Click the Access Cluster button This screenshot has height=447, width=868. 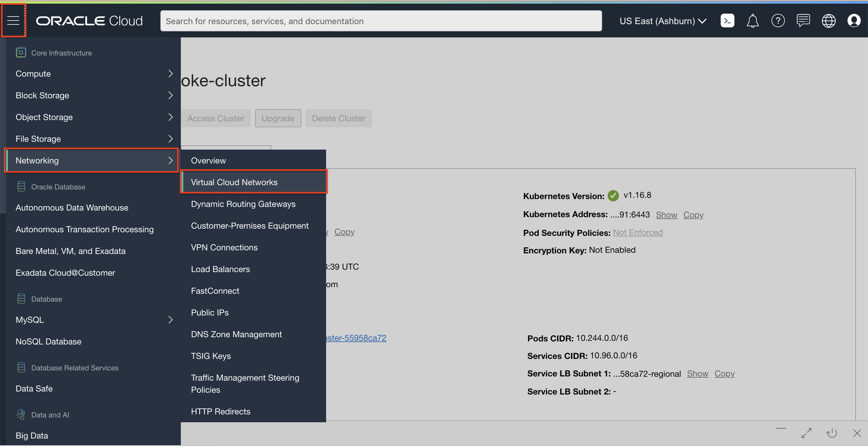216,118
